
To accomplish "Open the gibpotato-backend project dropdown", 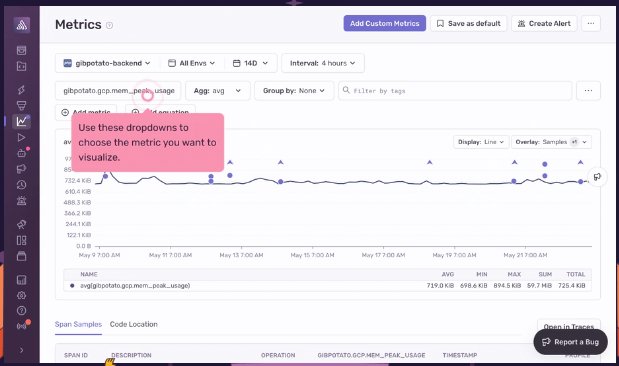I will tap(107, 63).
